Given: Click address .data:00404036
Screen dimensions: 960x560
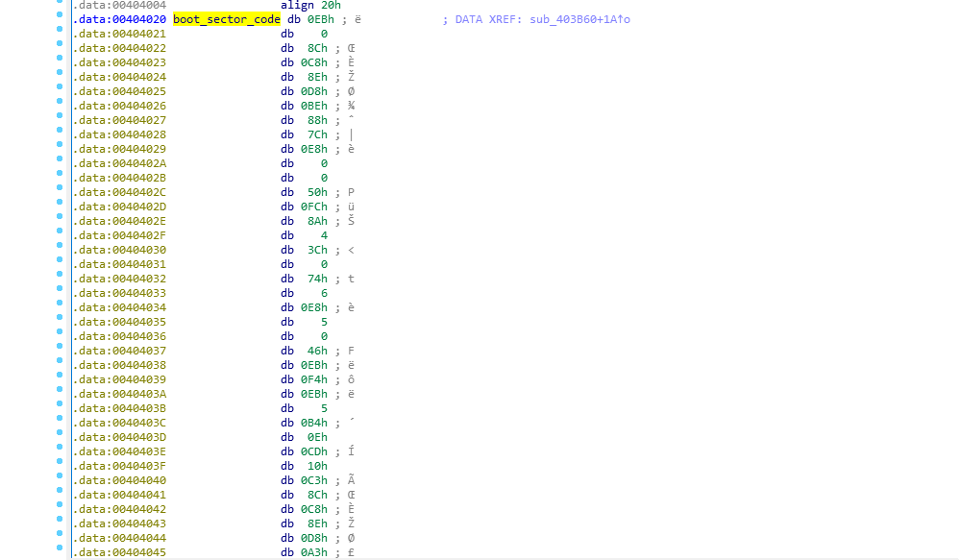Looking at the screenshot, I should (119, 336).
